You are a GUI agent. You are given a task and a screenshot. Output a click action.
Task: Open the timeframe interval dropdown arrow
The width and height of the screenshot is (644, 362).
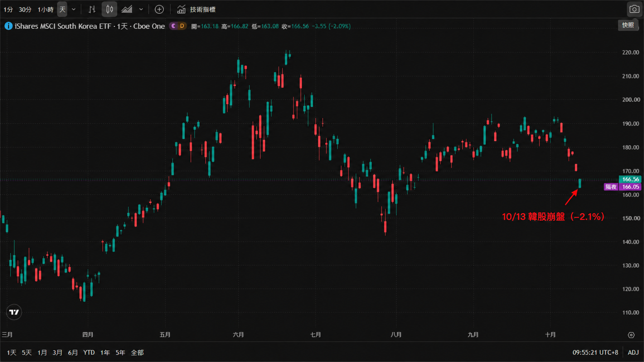pyautogui.click(x=73, y=9)
